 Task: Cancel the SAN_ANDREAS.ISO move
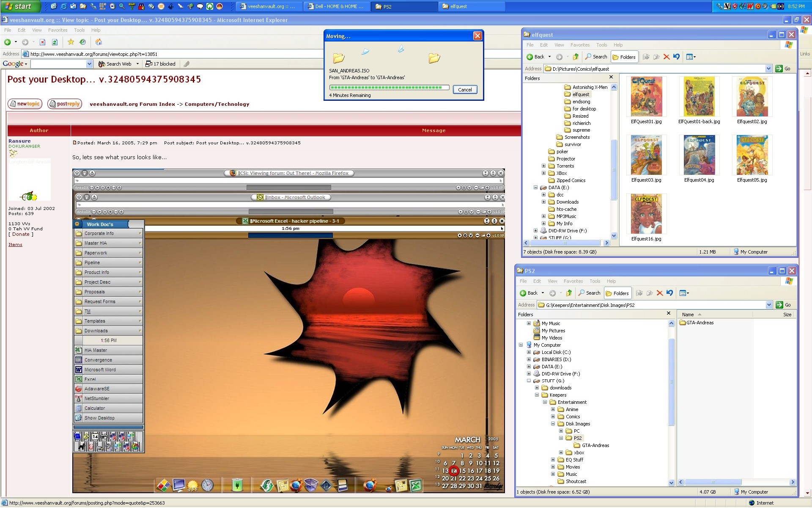point(465,89)
